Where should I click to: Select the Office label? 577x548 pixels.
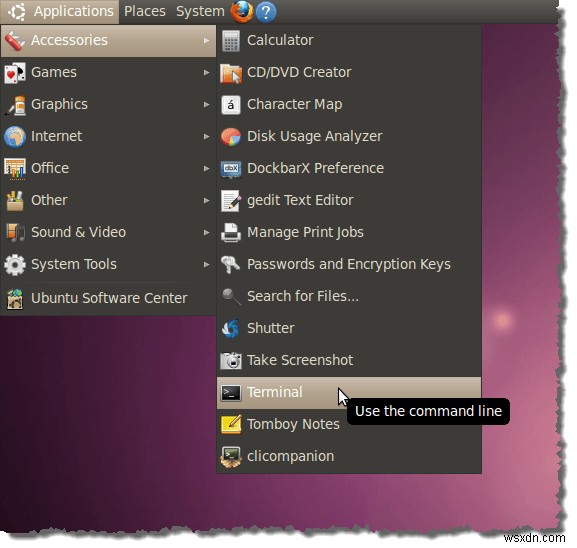(x=50, y=168)
